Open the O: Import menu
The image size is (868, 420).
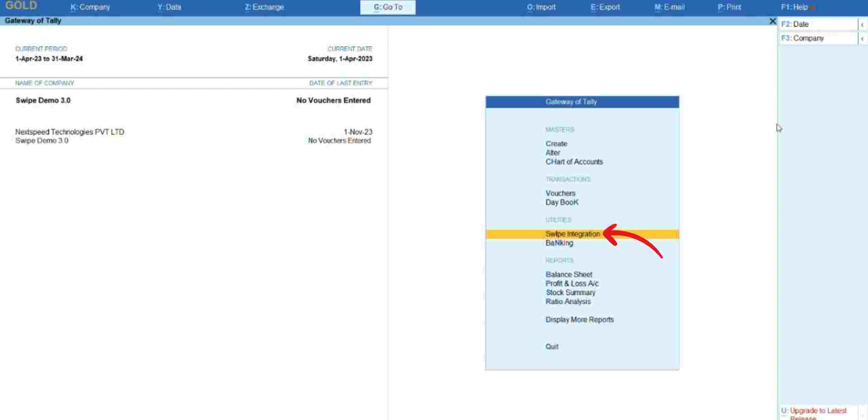point(541,7)
